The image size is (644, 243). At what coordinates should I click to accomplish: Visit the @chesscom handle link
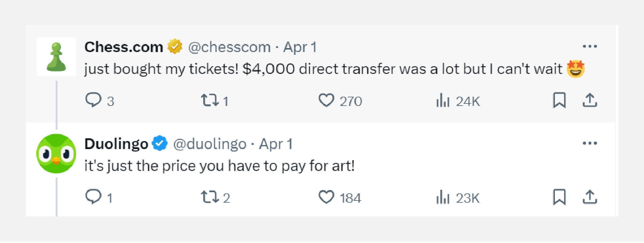pyautogui.click(x=229, y=47)
